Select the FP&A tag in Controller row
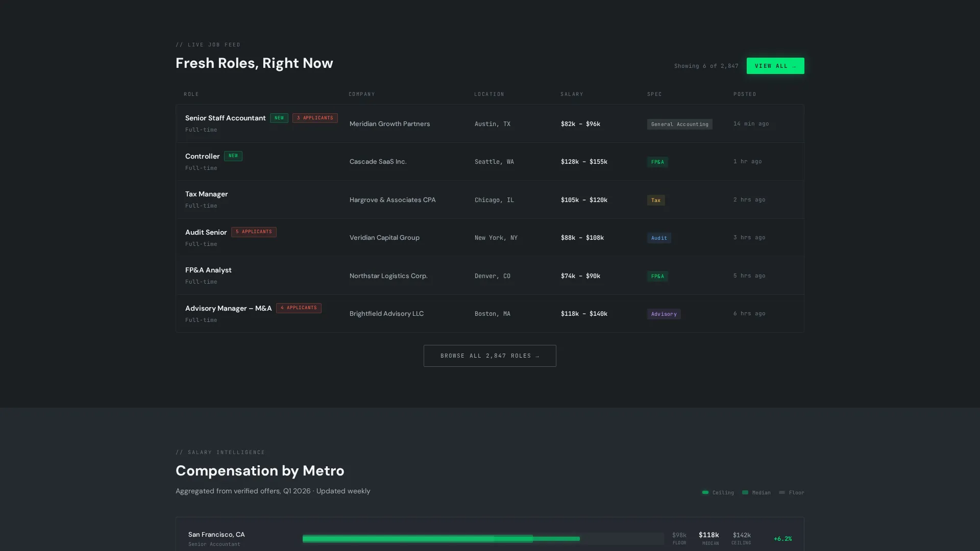Screen dimensions: 980x551 (x=657, y=162)
